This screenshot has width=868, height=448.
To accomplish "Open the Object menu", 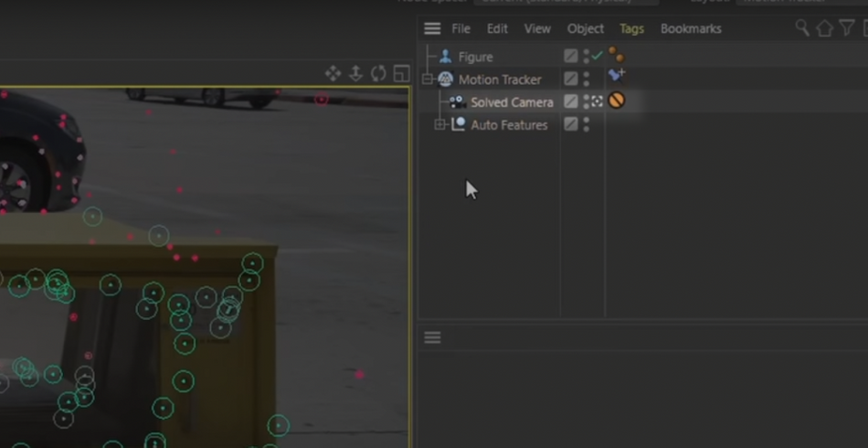I will 585,28.
